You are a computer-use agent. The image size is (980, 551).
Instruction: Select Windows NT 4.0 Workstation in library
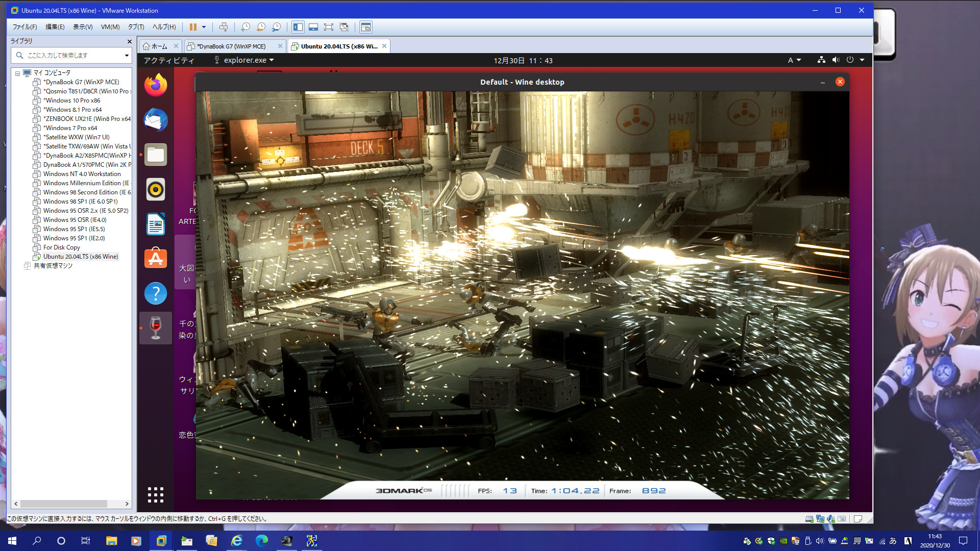(x=82, y=174)
